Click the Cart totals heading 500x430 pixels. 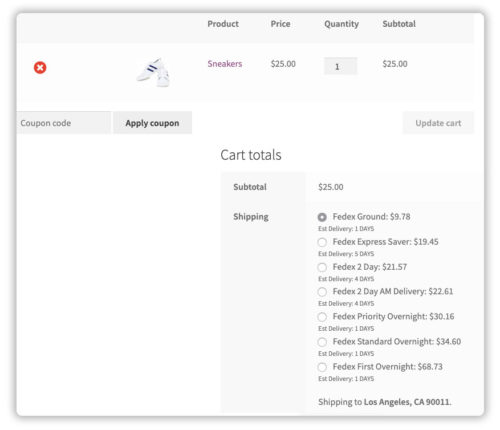coord(251,155)
